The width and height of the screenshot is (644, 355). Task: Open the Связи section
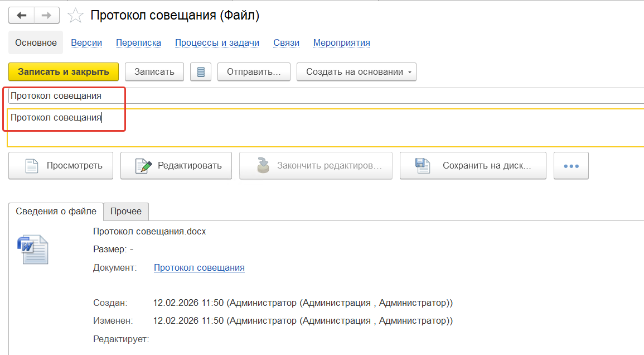click(x=286, y=43)
